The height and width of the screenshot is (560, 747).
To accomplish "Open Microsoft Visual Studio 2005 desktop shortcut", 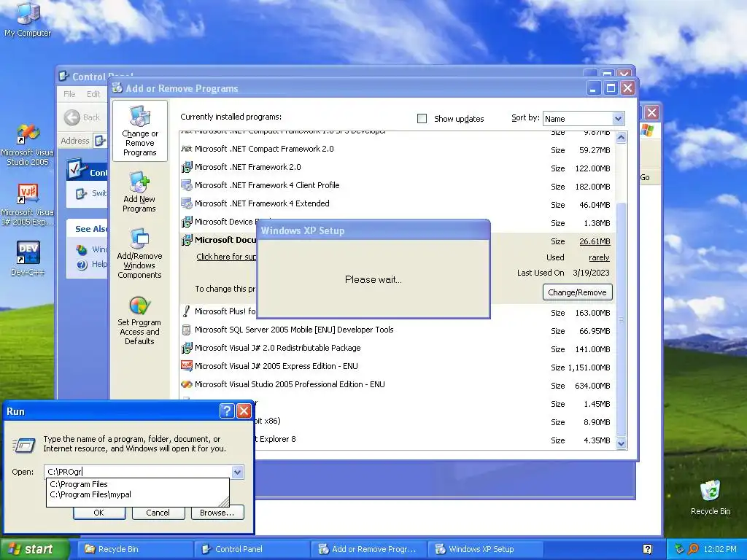I will point(28,145).
